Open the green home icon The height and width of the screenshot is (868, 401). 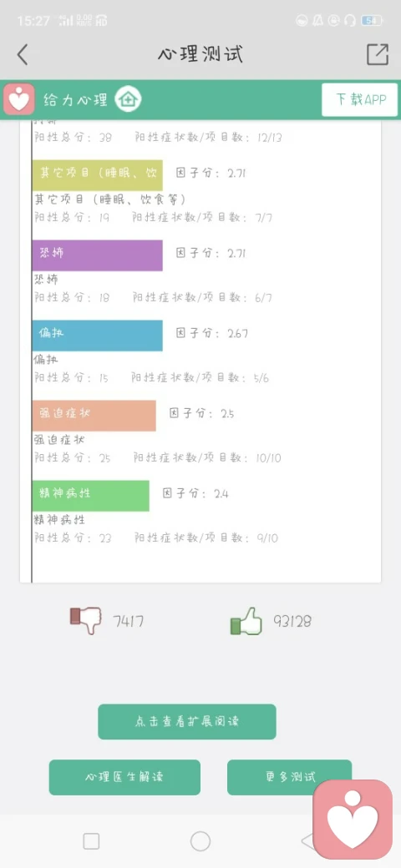128,99
